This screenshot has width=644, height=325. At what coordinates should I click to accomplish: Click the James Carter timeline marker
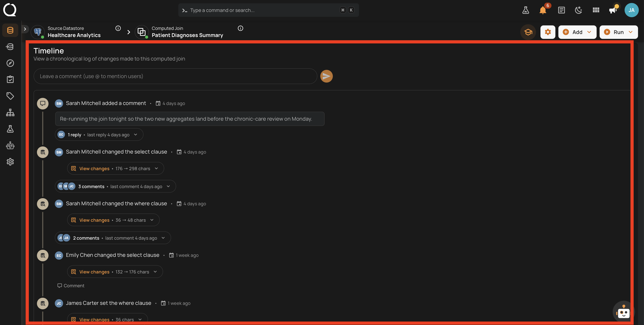(43, 304)
